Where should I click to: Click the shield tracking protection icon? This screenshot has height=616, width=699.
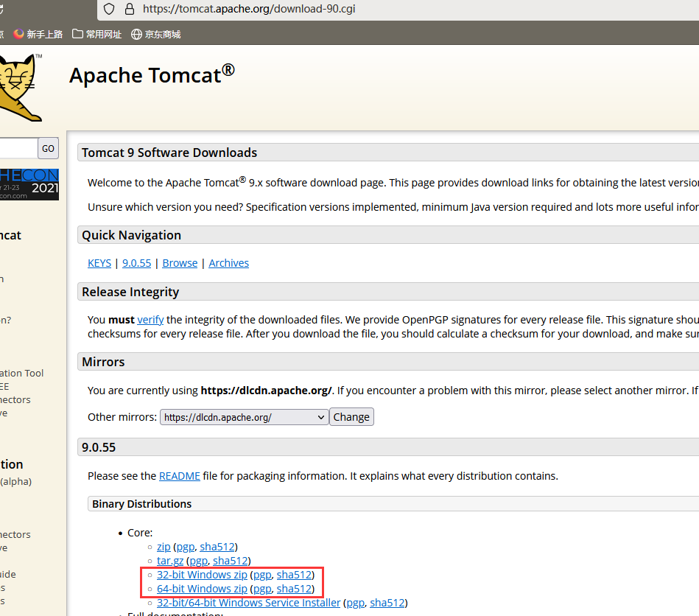pyautogui.click(x=109, y=9)
